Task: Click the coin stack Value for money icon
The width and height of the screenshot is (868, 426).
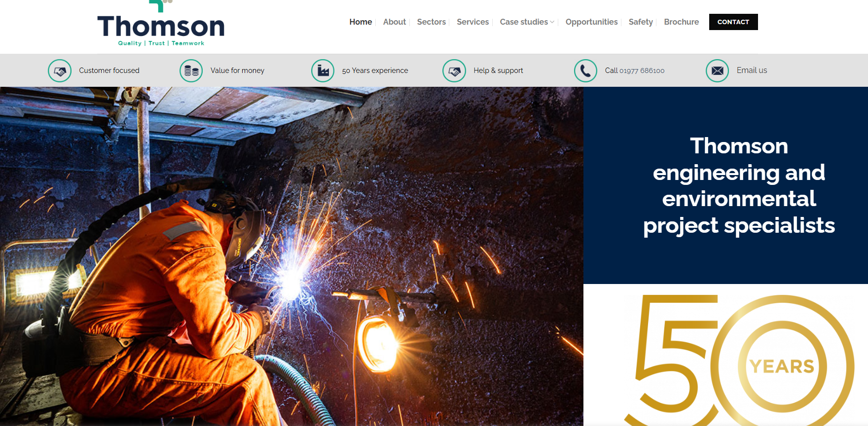Action: coord(191,71)
